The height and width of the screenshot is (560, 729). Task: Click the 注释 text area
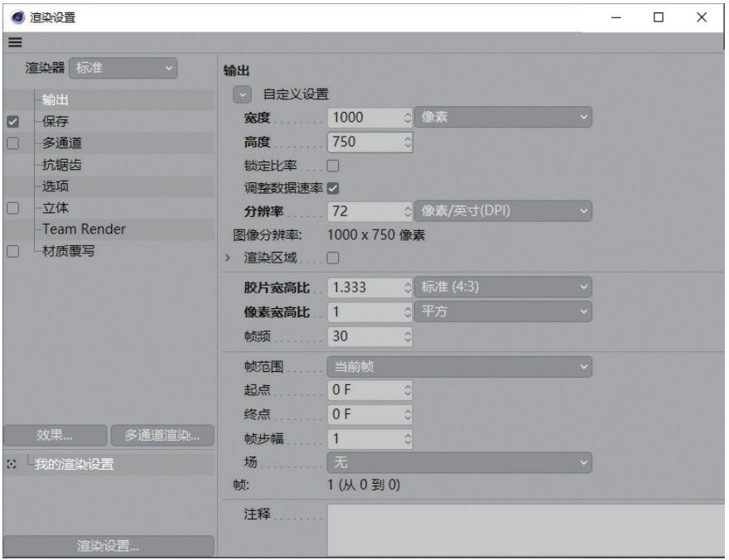pos(525,530)
